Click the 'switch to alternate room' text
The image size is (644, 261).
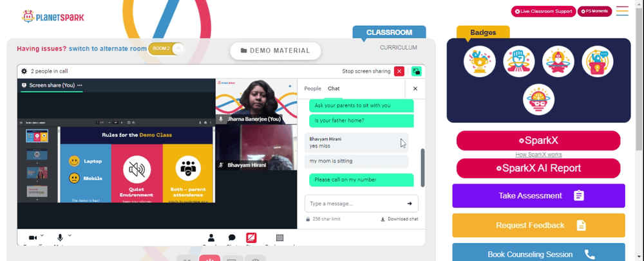coord(108,49)
